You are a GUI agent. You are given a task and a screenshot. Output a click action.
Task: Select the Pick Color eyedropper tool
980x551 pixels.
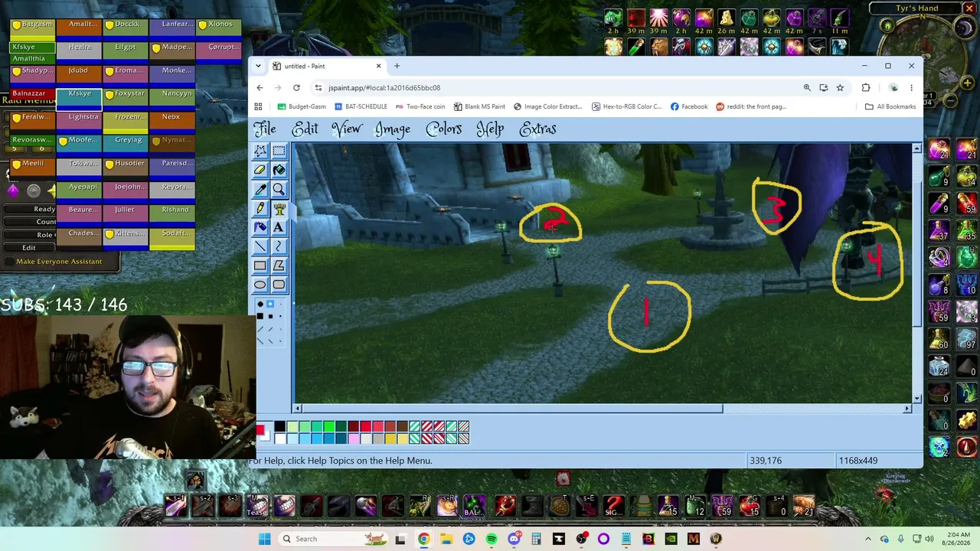(260, 189)
